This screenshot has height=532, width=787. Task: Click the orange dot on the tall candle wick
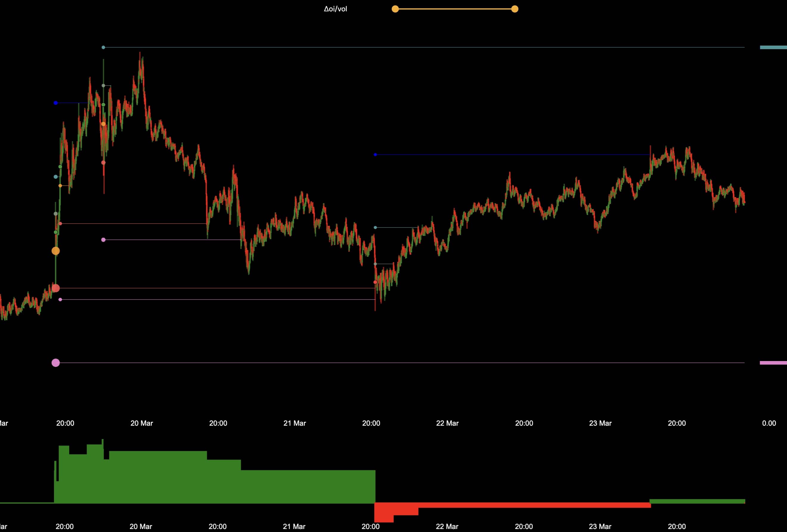coord(103,124)
